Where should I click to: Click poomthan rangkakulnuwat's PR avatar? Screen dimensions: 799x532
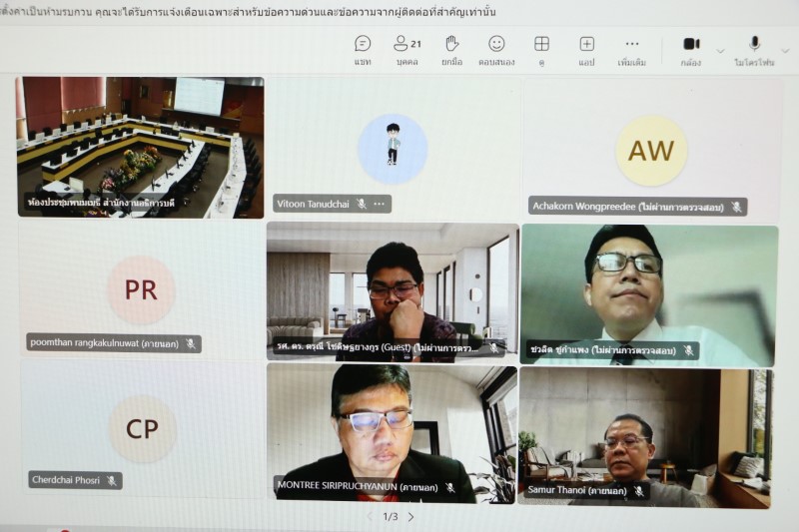coord(141,289)
